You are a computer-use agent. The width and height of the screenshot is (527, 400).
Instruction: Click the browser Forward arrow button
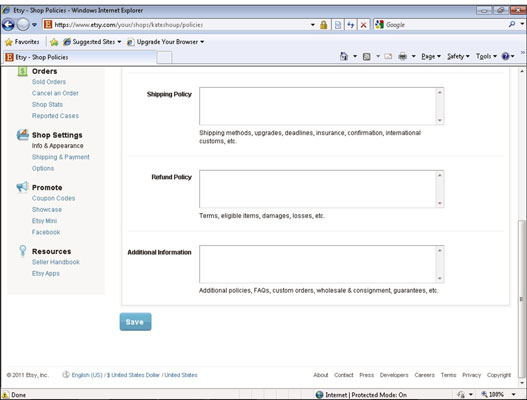click(x=23, y=25)
